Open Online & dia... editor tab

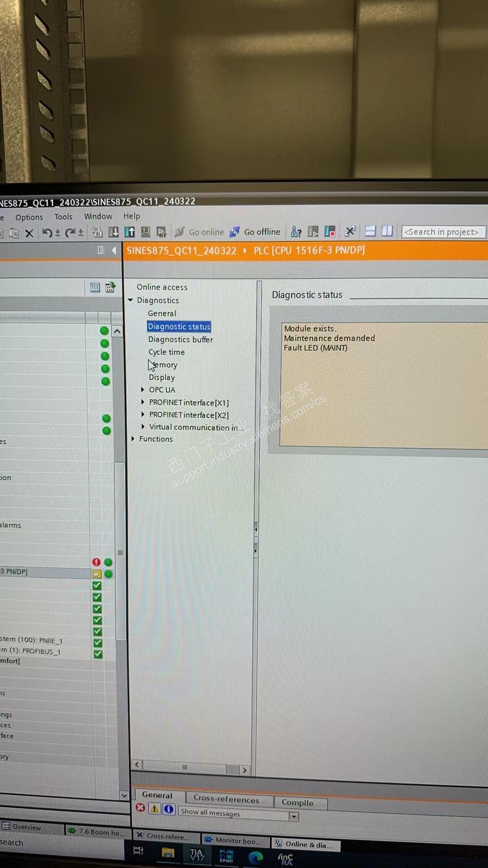(305, 844)
